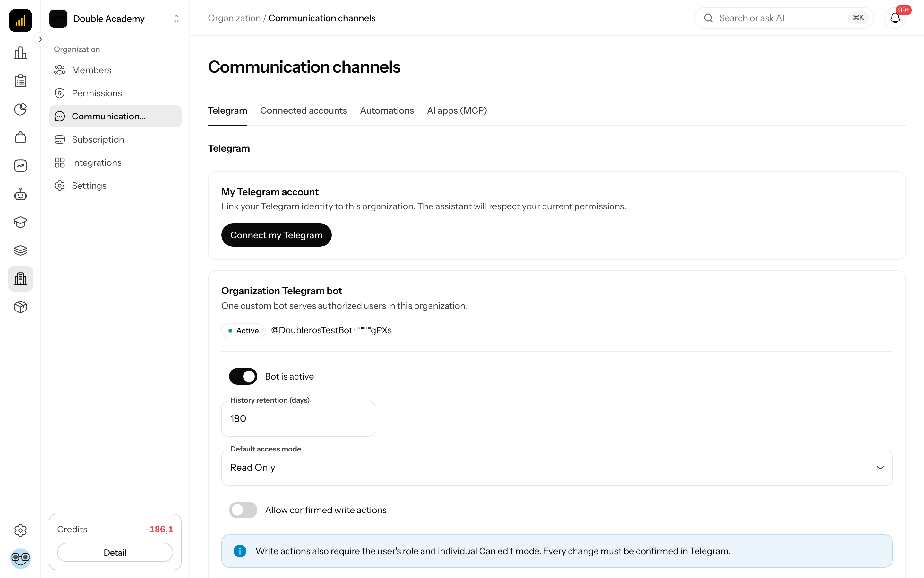924x578 pixels.
Task: Expand the sidebar with the chevron arrow
Action: coord(40,39)
